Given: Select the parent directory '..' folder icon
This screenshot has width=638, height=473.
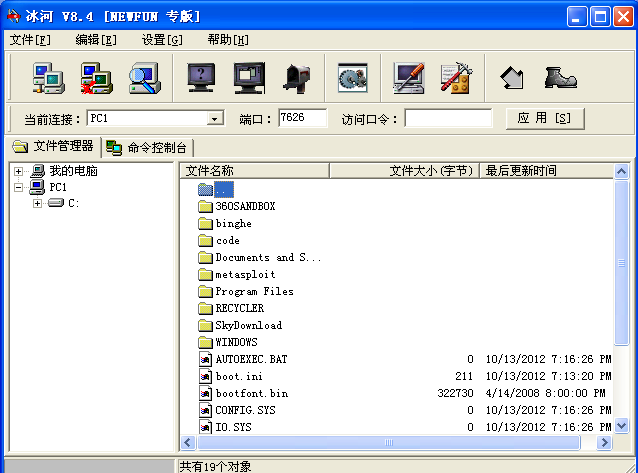Looking at the screenshot, I should point(206,190).
